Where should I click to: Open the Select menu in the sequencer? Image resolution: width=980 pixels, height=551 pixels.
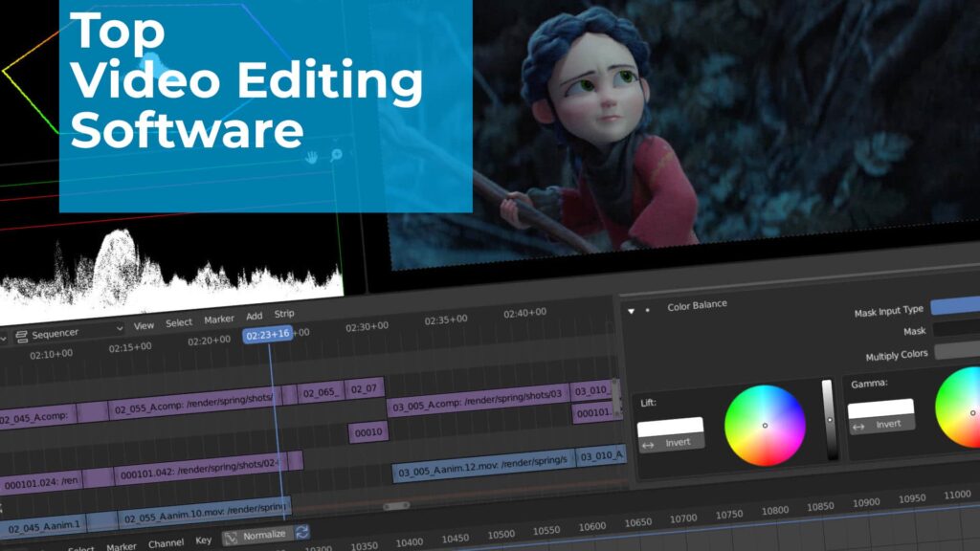pyautogui.click(x=178, y=321)
